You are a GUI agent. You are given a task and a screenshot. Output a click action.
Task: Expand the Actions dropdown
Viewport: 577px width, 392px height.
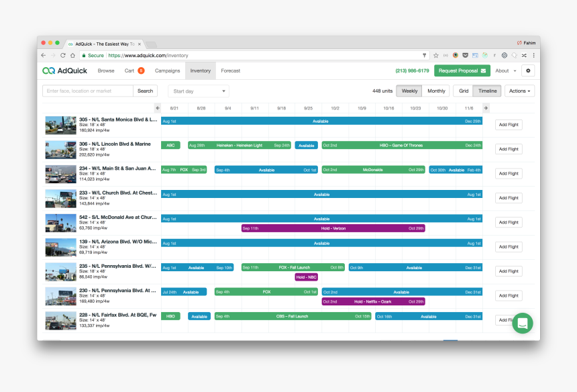(x=519, y=91)
